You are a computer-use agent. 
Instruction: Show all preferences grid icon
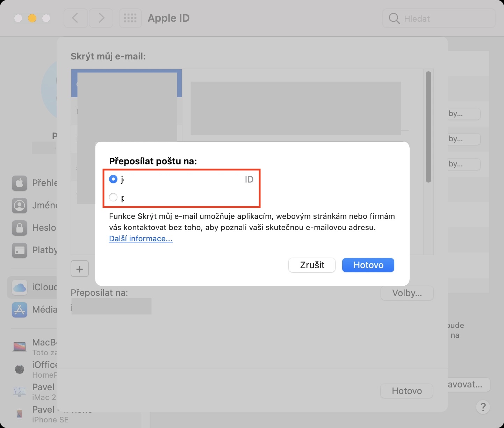[130, 18]
